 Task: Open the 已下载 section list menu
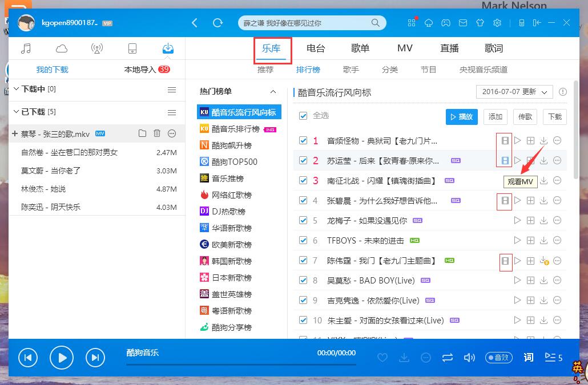(x=172, y=113)
